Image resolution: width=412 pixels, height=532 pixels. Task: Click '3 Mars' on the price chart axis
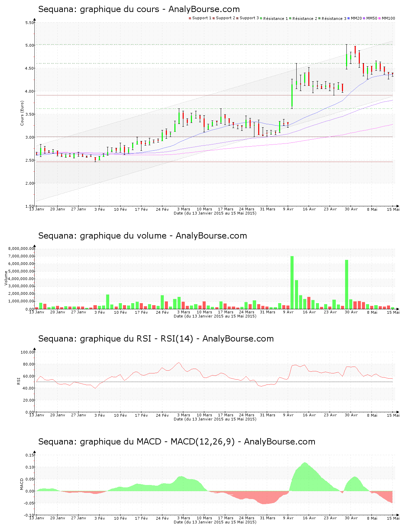184,209
